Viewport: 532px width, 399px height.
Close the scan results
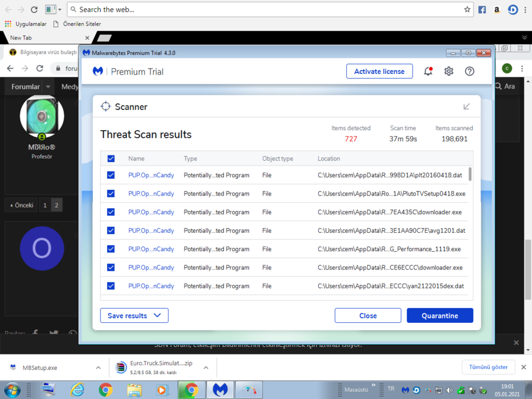[x=368, y=316]
